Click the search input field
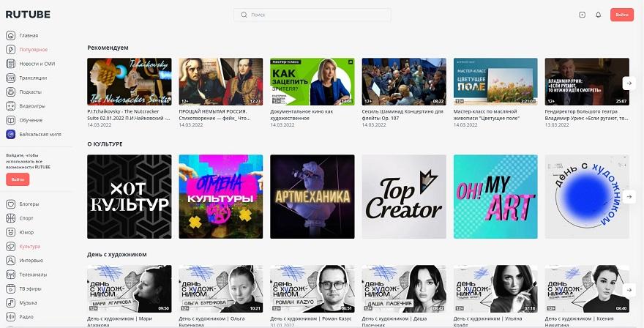Image resolution: width=644 pixels, height=328 pixels. (312, 15)
